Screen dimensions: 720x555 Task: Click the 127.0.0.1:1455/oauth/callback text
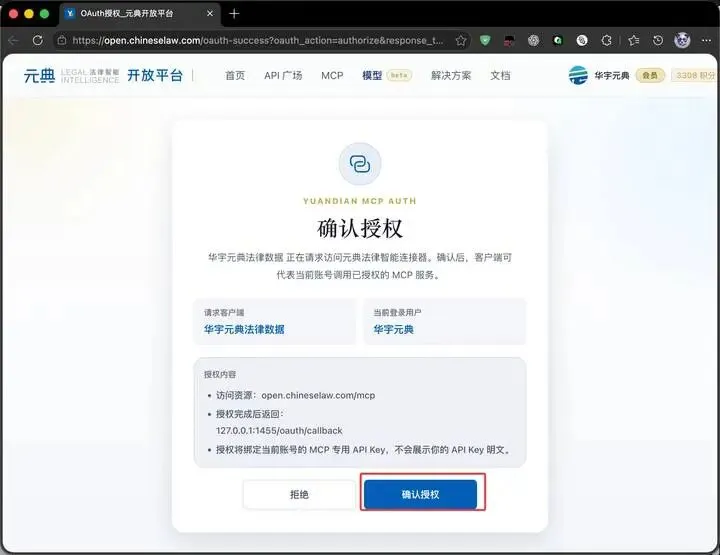279,431
